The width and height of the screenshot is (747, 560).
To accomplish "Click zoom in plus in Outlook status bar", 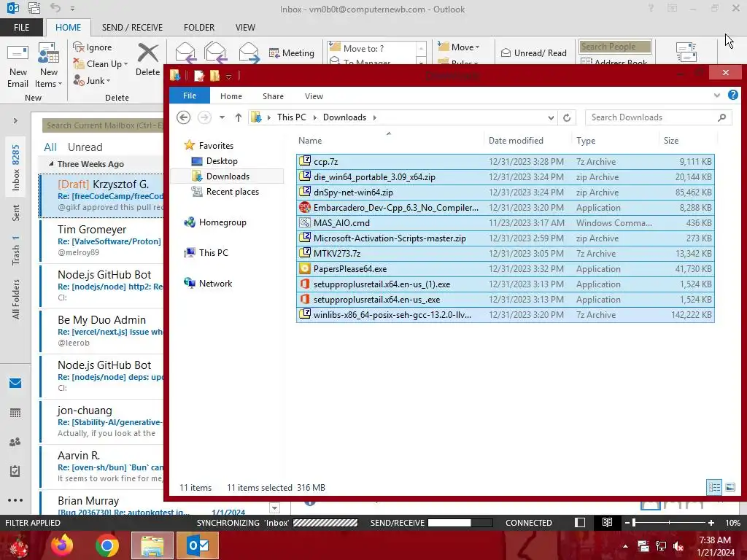I will pos(711,522).
